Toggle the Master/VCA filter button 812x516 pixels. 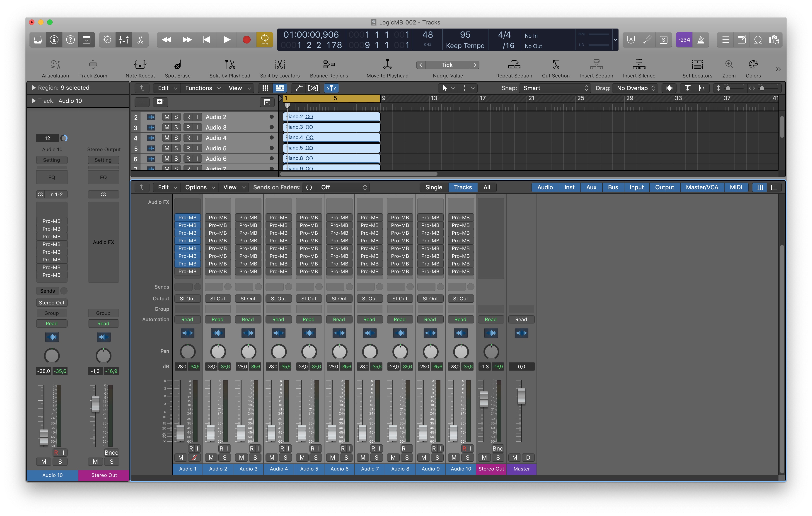point(702,187)
